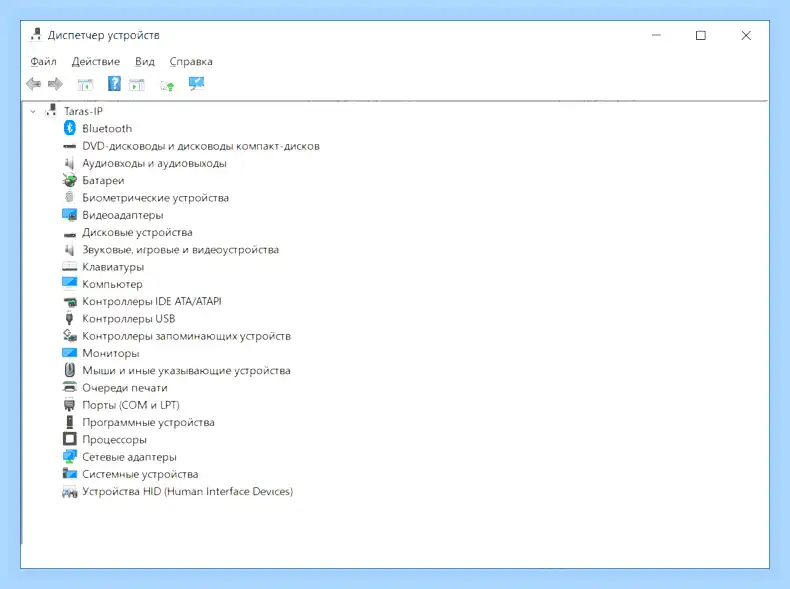Open the Help toolbar icon

[x=114, y=84]
